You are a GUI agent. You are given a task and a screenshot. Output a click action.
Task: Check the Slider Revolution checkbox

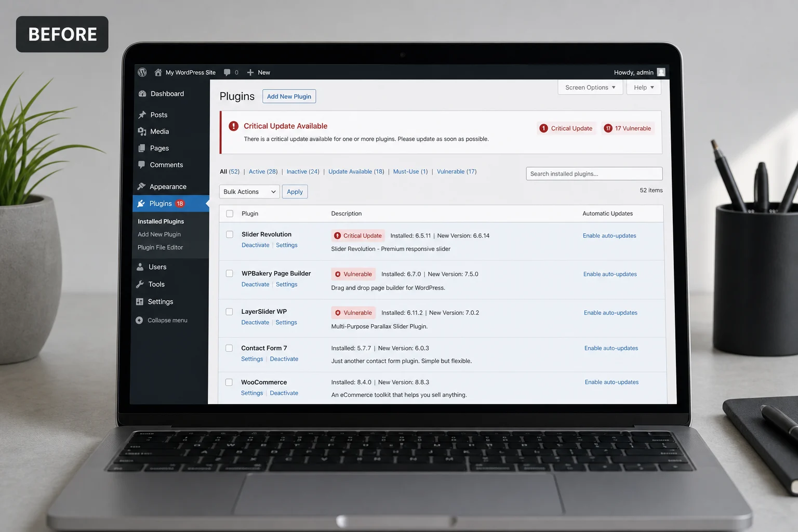pos(230,234)
